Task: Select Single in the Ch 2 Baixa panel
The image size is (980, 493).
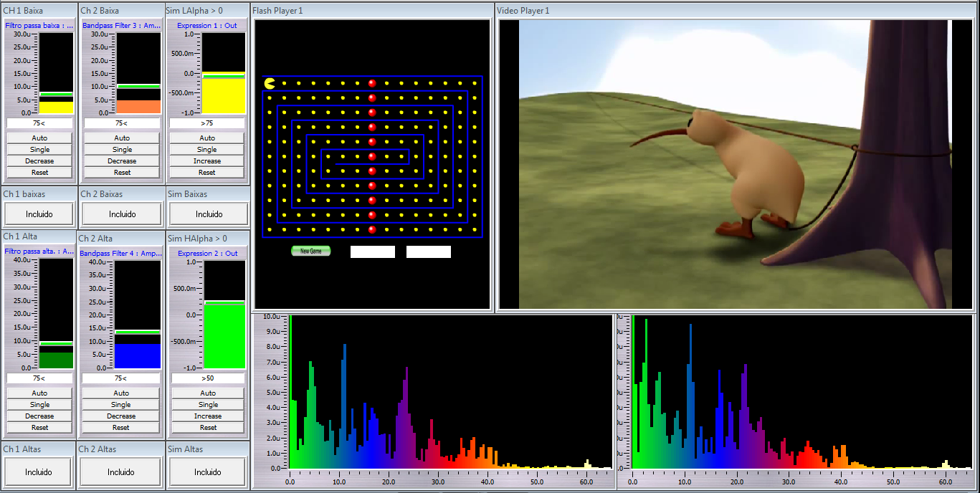Action: pos(122,149)
